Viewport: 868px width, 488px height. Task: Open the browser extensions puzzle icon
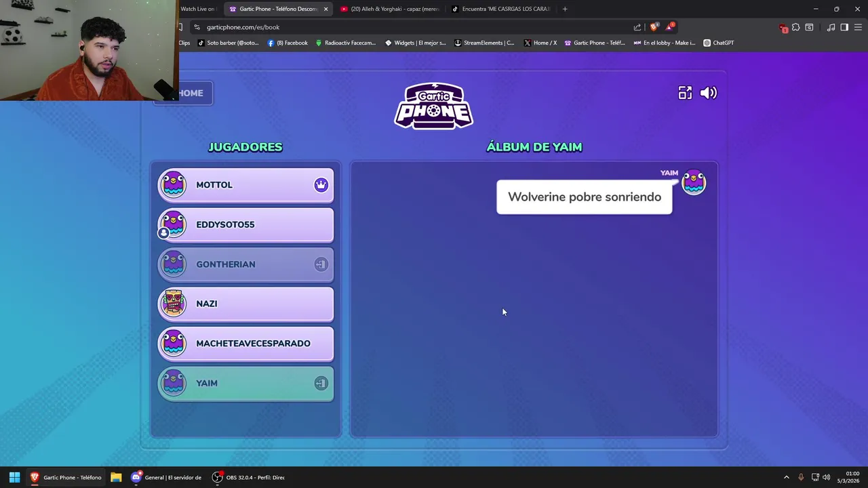pos(795,27)
